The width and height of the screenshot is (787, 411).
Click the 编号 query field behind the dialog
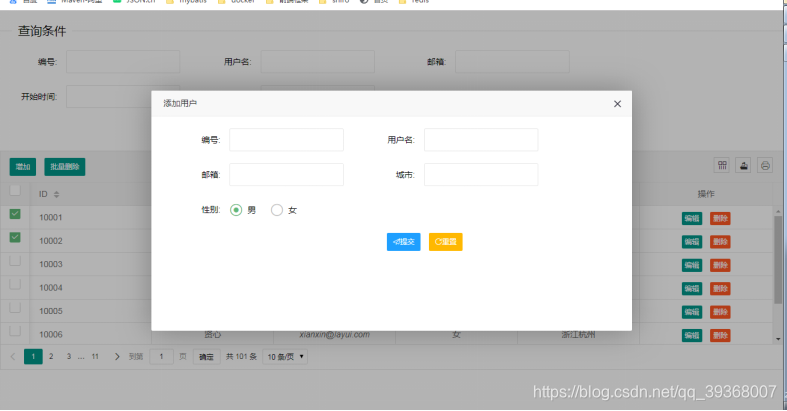123,62
